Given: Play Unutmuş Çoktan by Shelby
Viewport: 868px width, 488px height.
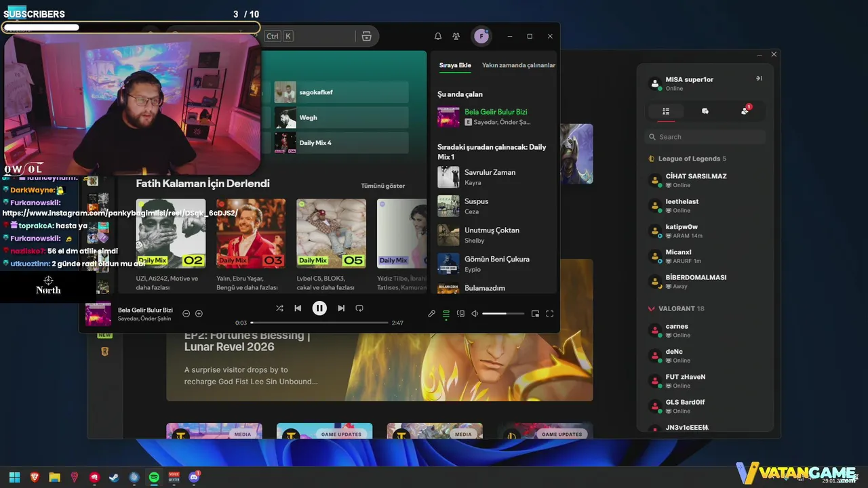Looking at the screenshot, I should tap(494, 235).
